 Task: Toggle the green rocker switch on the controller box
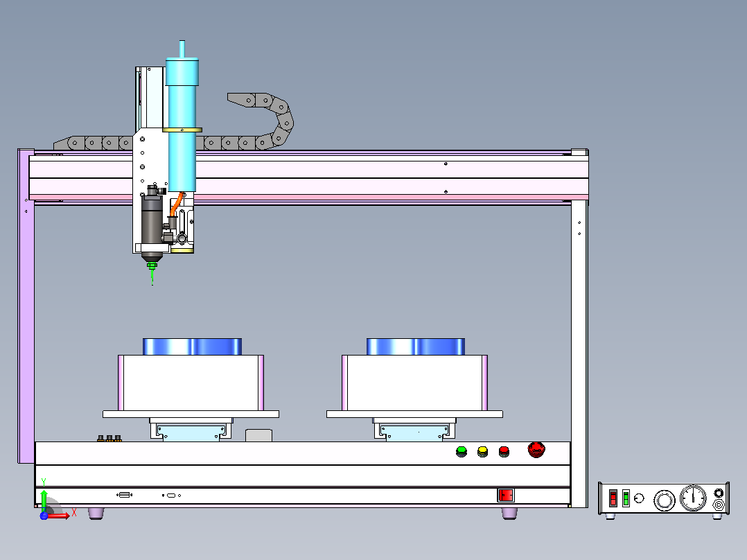click(x=626, y=498)
